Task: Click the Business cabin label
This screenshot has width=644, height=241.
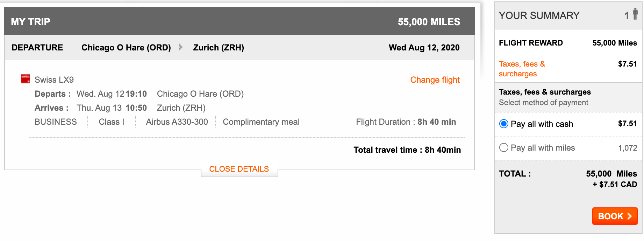Action: [x=56, y=122]
